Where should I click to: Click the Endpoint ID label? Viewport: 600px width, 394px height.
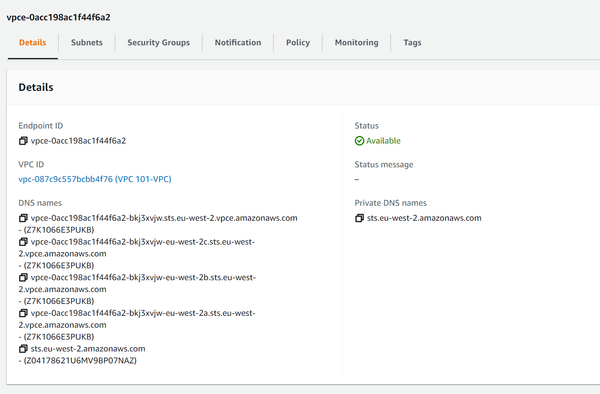[x=41, y=125]
